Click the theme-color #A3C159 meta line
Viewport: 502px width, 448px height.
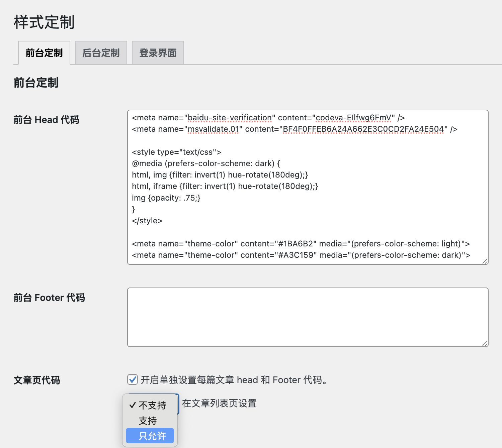[x=301, y=255]
